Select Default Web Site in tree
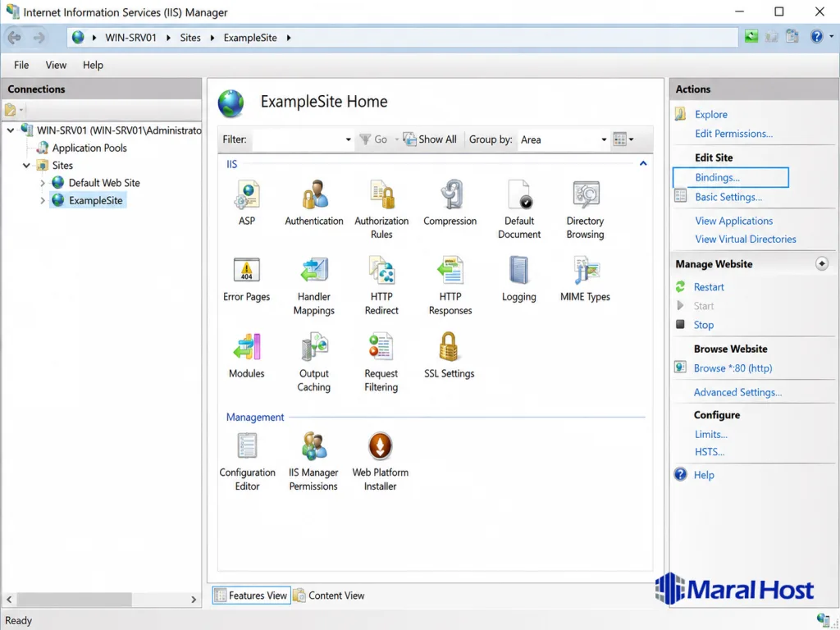Image resolution: width=840 pixels, height=630 pixels. point(104,183)
